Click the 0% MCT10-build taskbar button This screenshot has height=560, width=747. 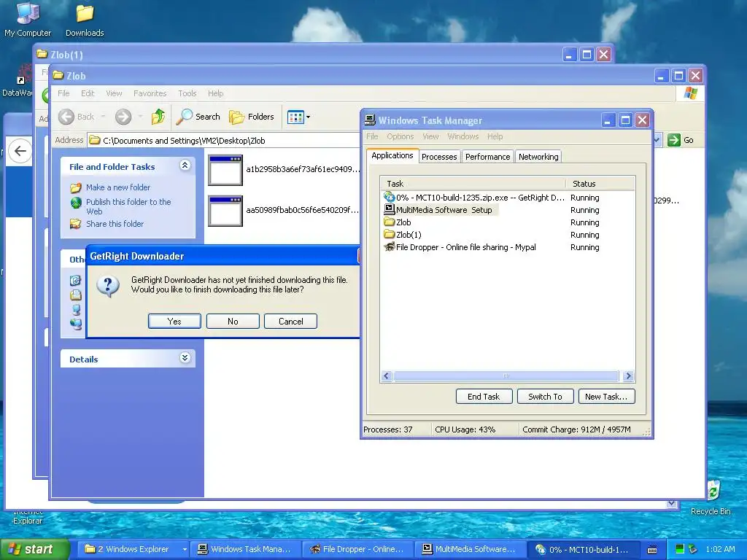coord(583,549)
